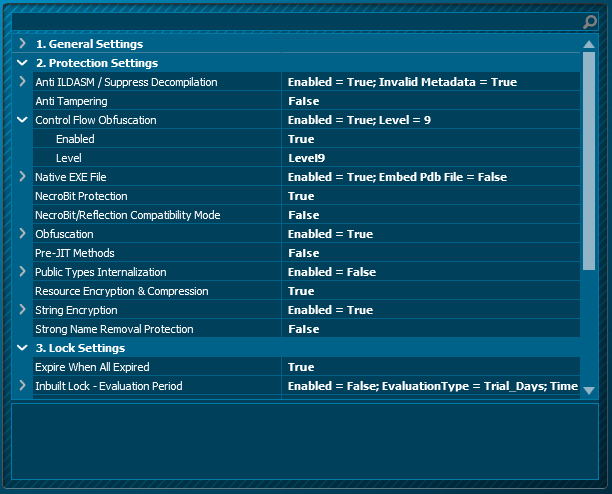Image resolution: width=612 pixels, height=494 pixels.
Task: Select the Resource Encryption & Compression row
Action: pos(121,291)
